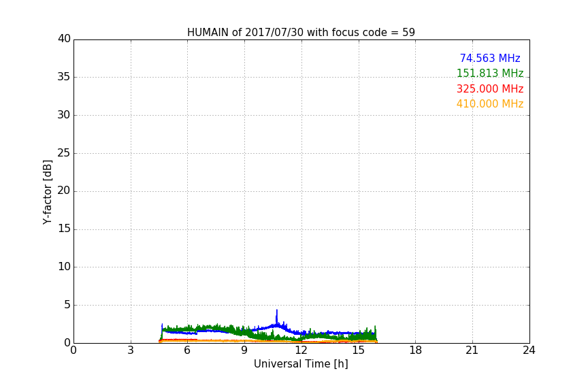Click the x-axis tick label '21'
The height and width of the screenshot is (392, 588).
pos(472,350)
